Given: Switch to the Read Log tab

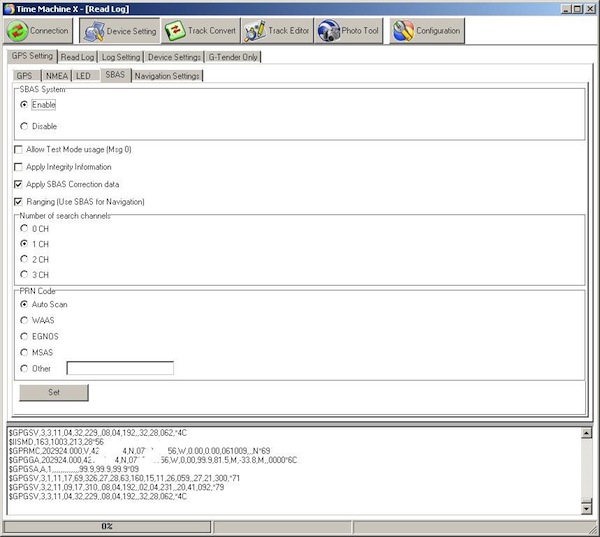Looking at the screenshot, I should [x=77, y=57].
